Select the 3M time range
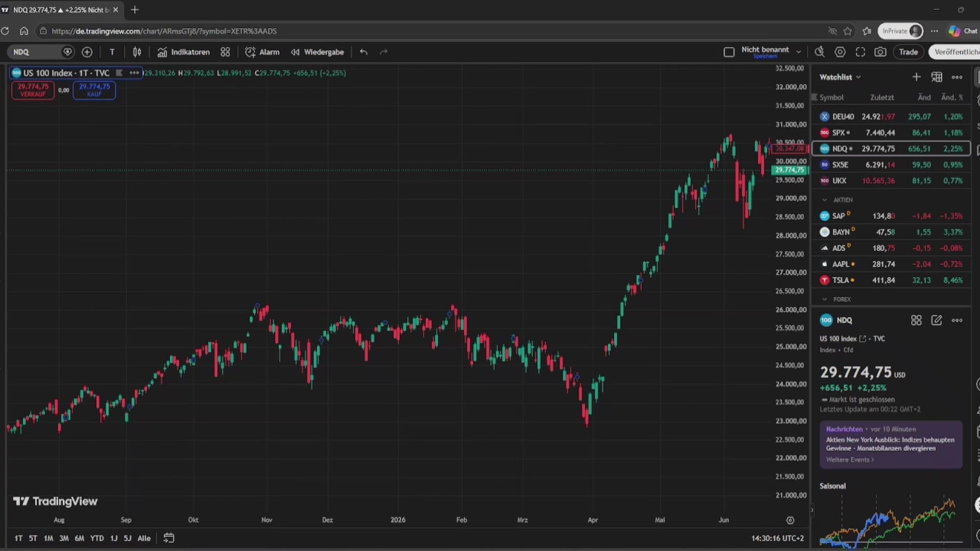Viewport: 980px width, 551px height. coord(64,538)
